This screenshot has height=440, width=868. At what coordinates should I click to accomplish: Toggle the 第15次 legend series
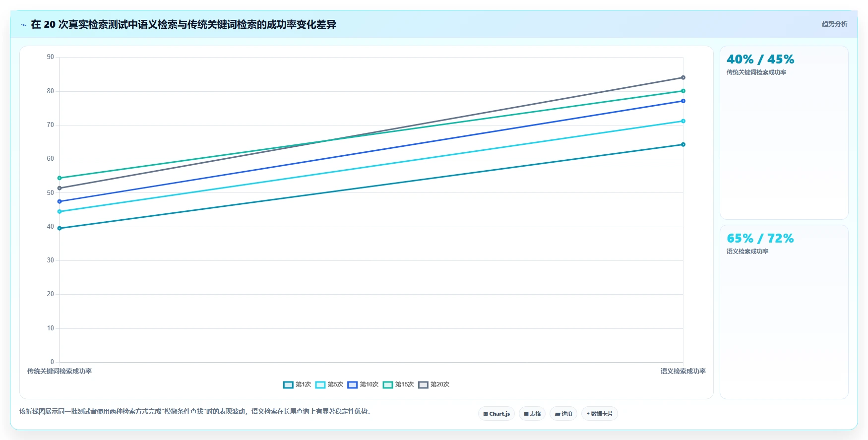[x=398, y=384]
